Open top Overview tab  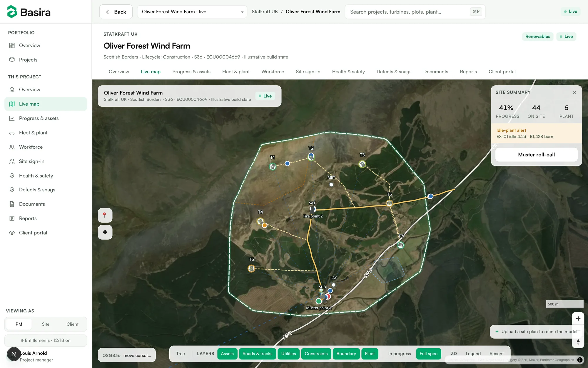(119, 72)
